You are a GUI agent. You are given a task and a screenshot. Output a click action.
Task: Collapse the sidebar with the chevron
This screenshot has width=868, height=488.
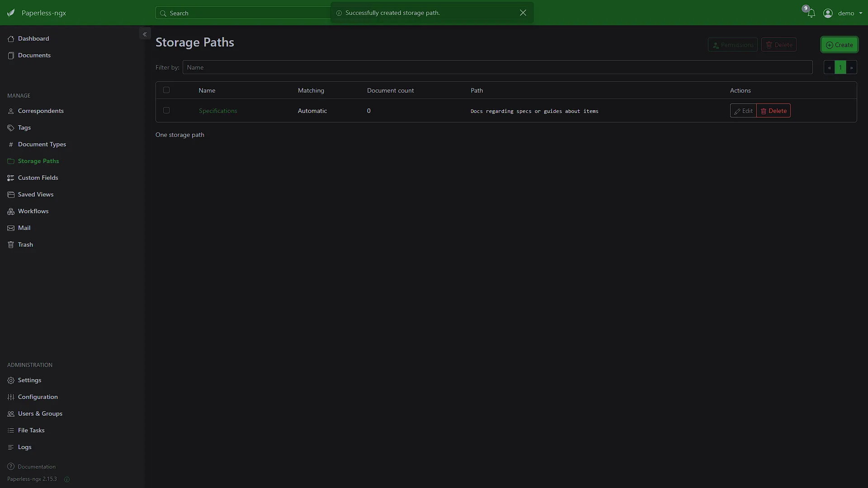(145, 34)
